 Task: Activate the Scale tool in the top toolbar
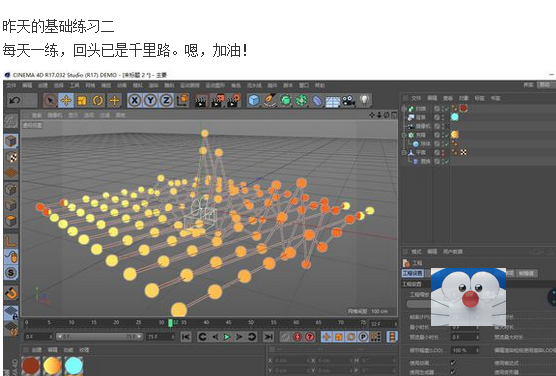82,101
